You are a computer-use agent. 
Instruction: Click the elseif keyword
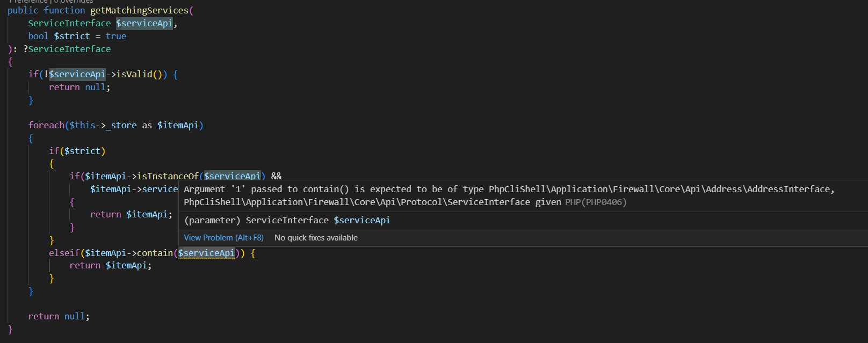tap(64, 253)
